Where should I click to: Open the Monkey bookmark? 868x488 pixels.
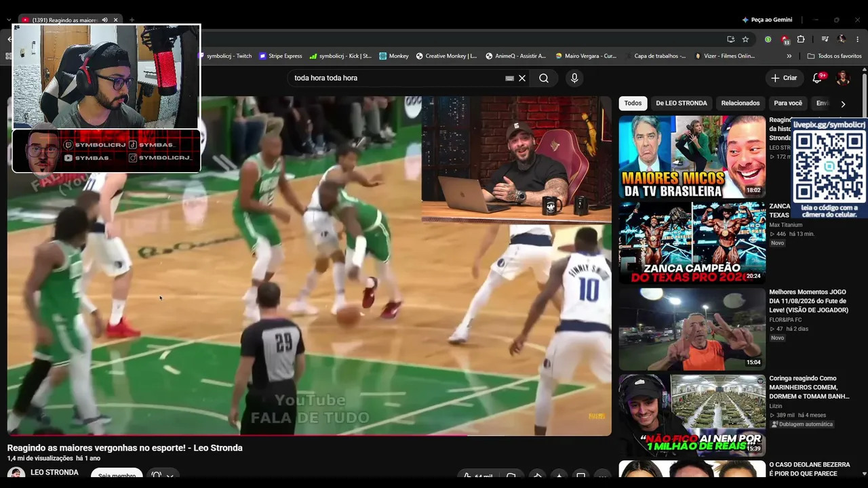(x=394, y=56)
